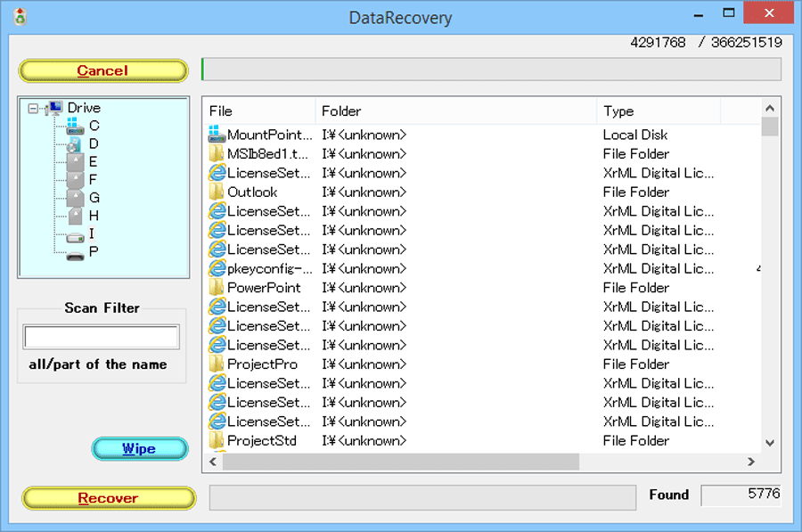Click the '4291768' progress counter
The image size is (802, 532).
[x=658, y=43]
